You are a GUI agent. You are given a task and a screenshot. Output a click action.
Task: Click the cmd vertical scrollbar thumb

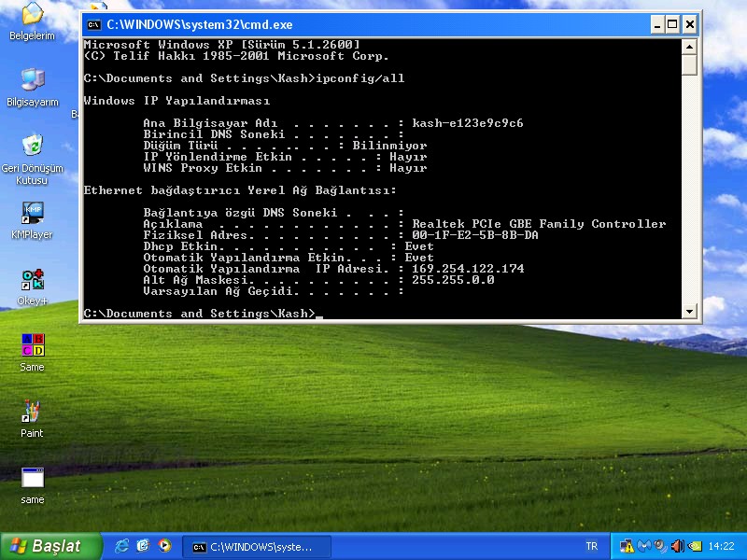(689, 64)
